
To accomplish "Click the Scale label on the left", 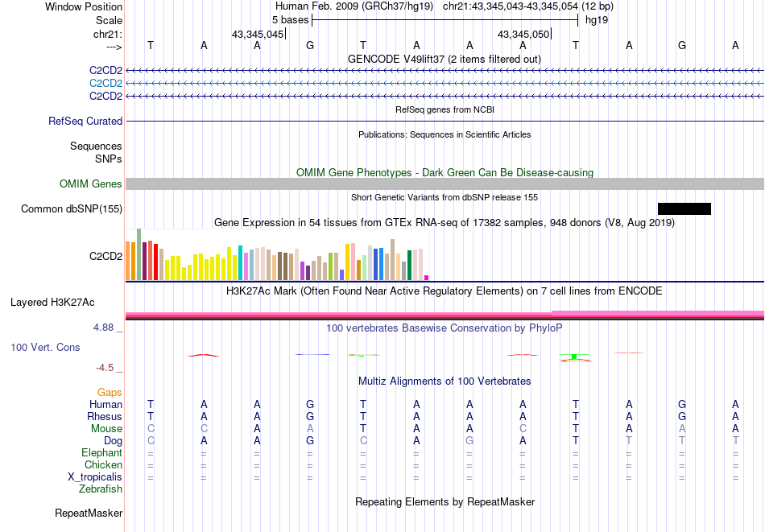I will click(109, 20).
